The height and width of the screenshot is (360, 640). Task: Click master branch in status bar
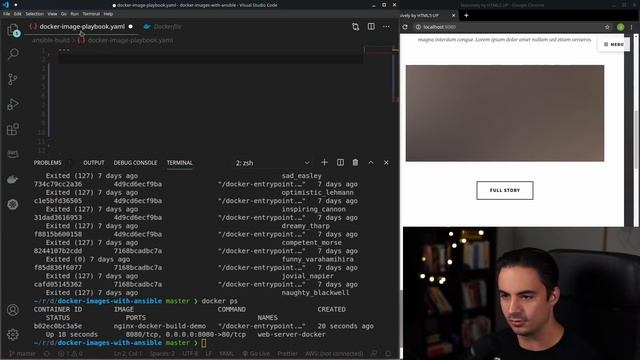coord(22,353)
